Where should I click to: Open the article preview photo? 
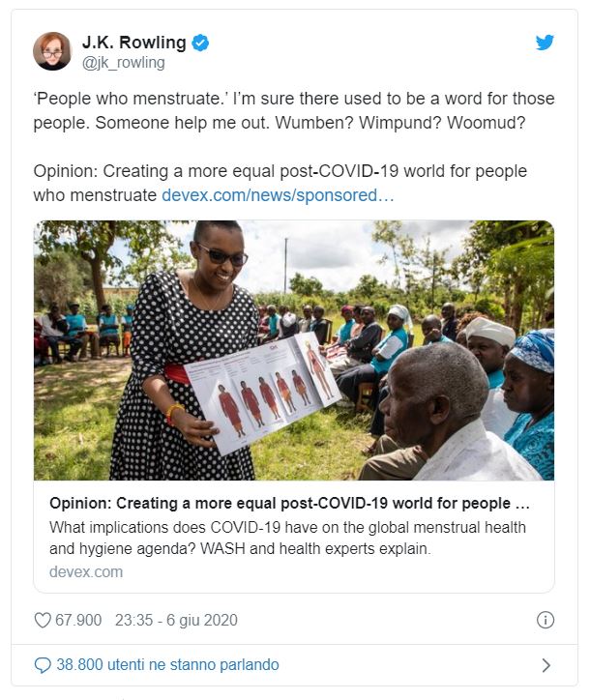(294, 350)
